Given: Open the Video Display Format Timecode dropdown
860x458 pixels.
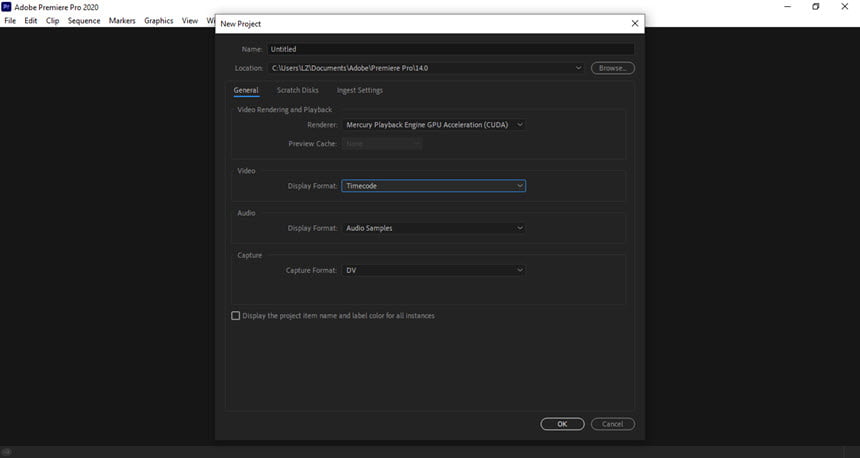Looking at the screenshot, I should point(433,186).
